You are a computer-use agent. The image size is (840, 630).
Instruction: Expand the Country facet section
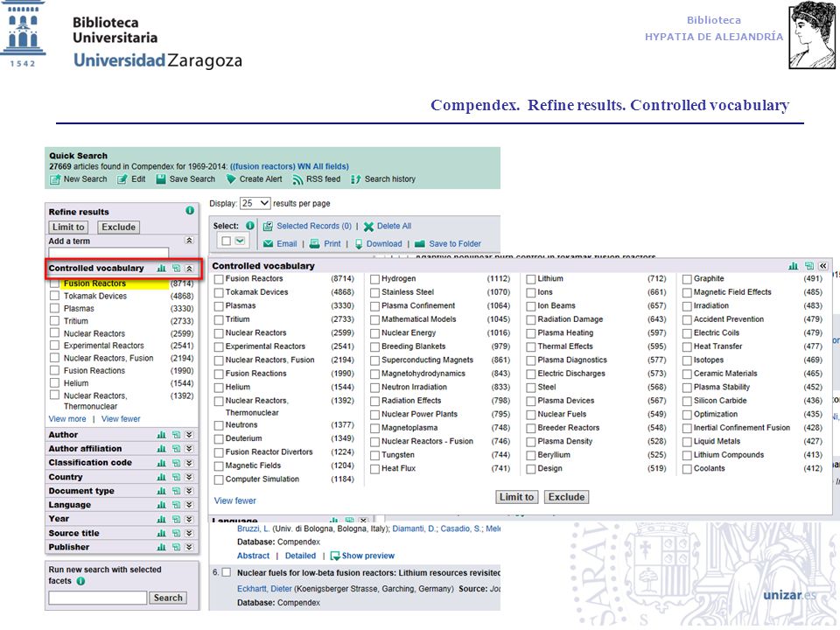coord(189,477)
